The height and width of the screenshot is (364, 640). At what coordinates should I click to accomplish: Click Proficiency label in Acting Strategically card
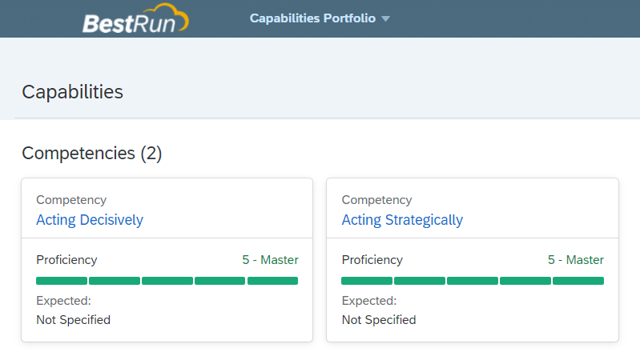372,260
